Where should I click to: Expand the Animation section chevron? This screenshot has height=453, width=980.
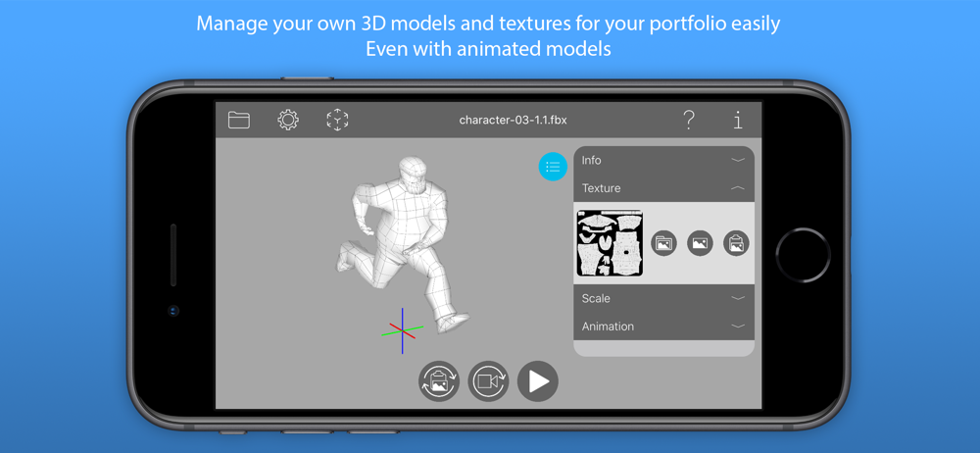point(738,326)
